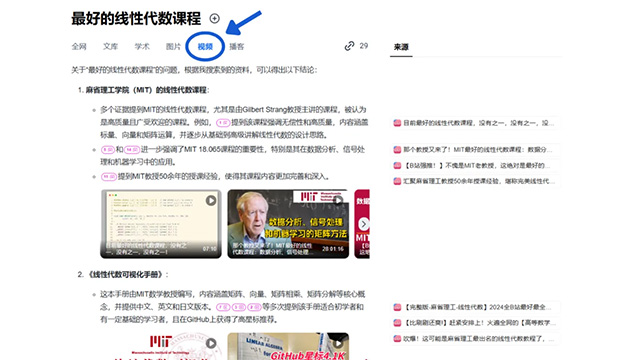Open source 汇聚麻省理工教授50余年授课经验
This screenshot has height=360, width=640.
pos(474,181)
